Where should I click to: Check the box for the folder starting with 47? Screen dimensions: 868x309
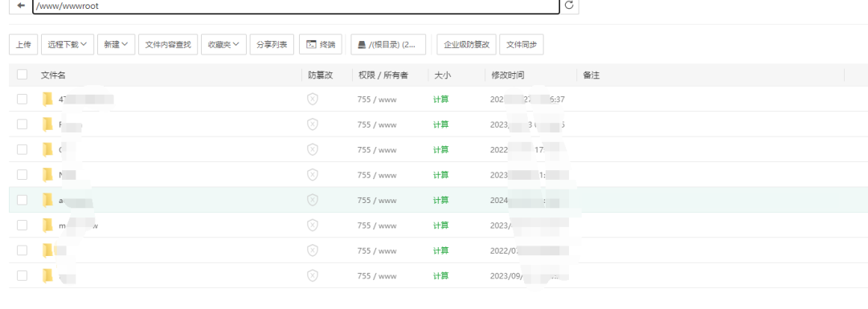[23, 99]
